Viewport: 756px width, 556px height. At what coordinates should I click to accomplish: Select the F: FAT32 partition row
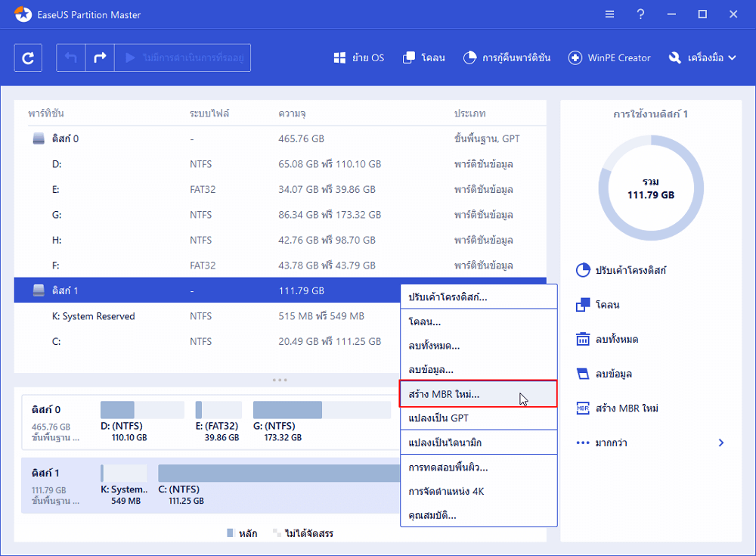coord(280,266)
